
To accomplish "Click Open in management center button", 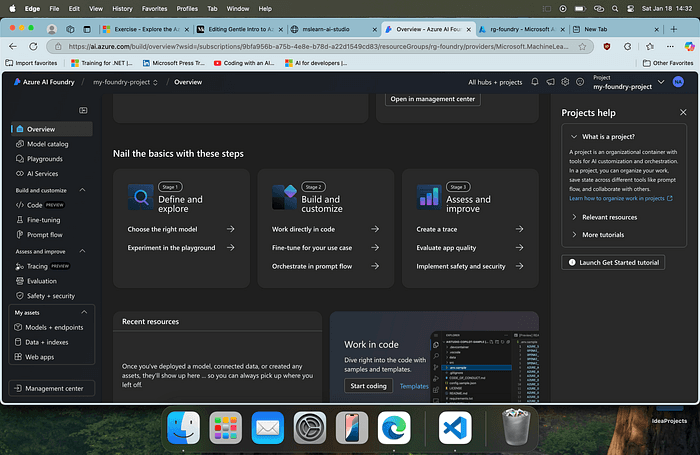I will [x=433, y=99].
